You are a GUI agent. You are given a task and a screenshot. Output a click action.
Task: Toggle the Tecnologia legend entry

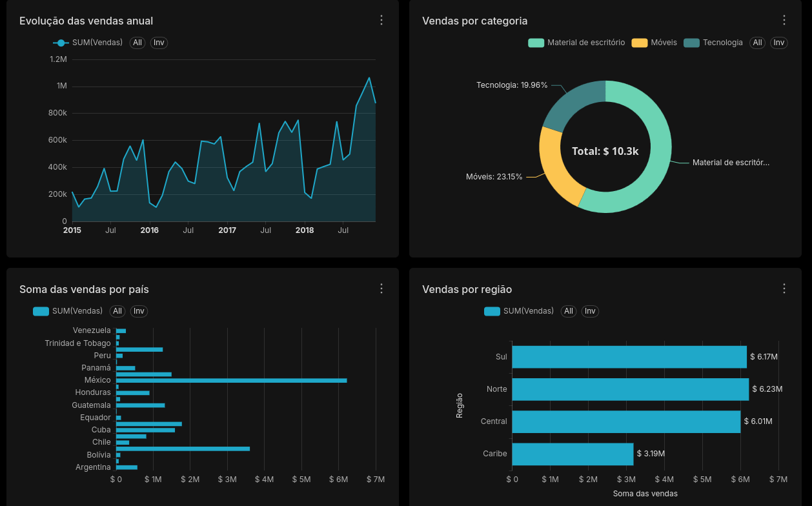(x=691, y=43)
